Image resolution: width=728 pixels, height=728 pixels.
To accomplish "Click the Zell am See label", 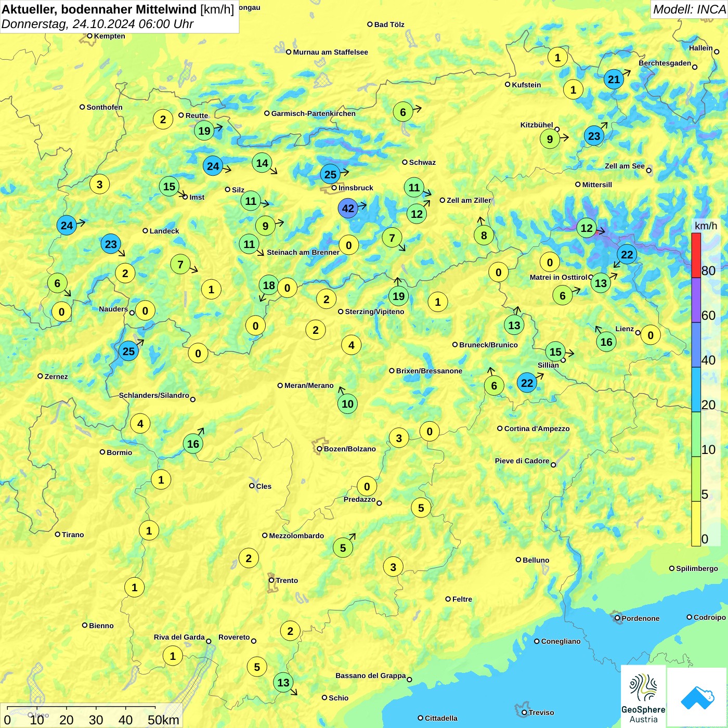I will (625, 166).
